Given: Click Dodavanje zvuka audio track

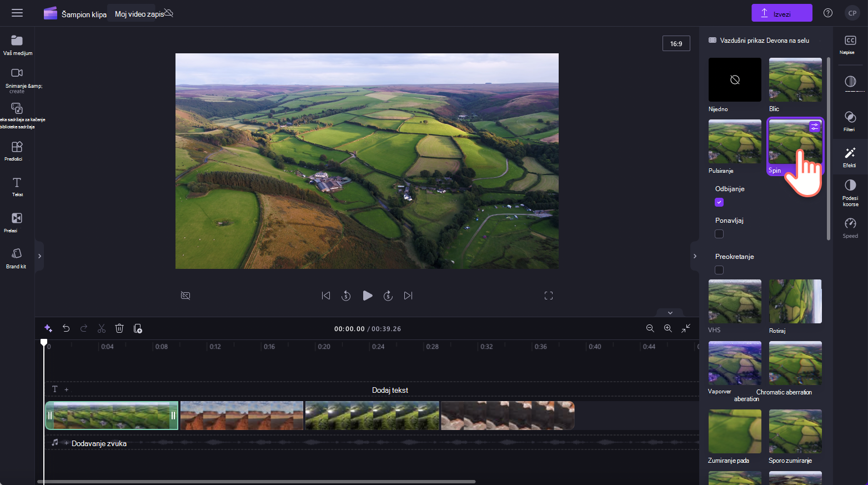Looking at the screenshot, I should pos(99,443).
